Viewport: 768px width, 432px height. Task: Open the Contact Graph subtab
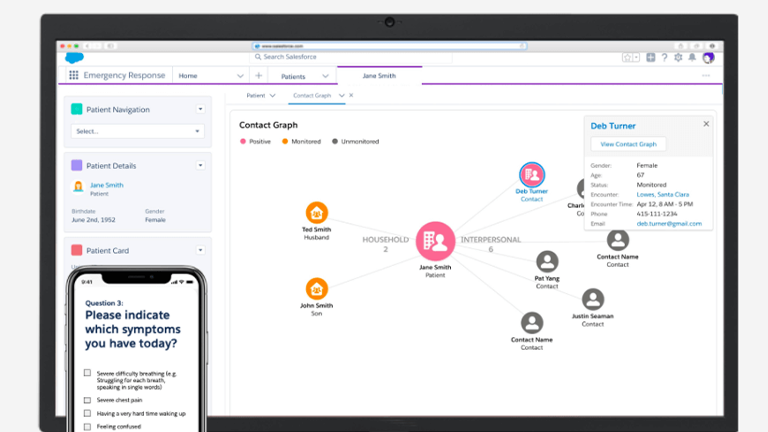coord(312,96)
